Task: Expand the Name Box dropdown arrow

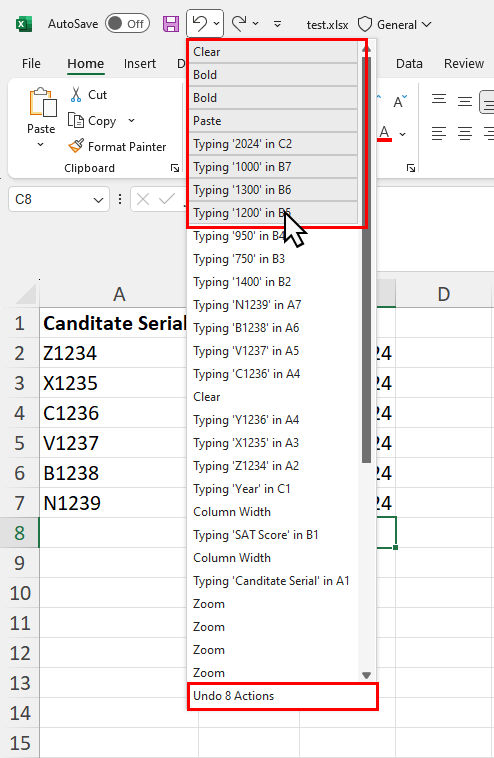Action: coord(98,200)
